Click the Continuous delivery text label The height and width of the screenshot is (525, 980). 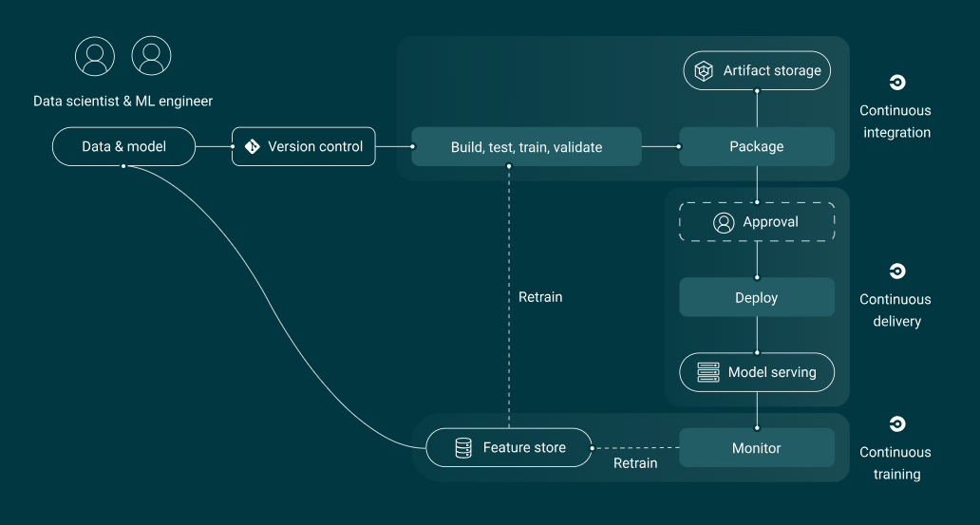895,310
